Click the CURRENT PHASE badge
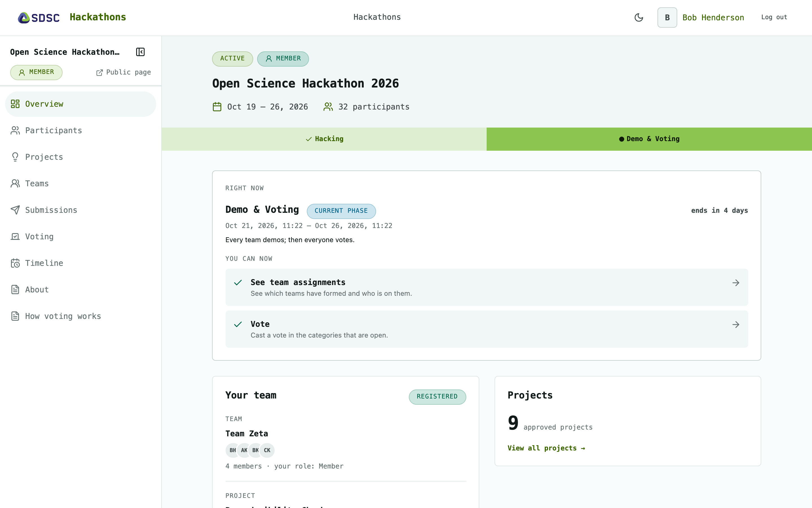This screenshot has height=508, width=812. click(341, 211)
